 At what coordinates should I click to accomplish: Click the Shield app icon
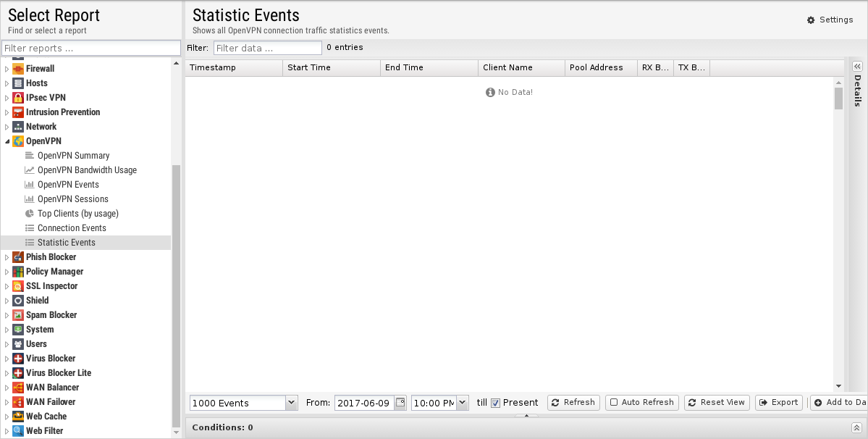tap(17, 300)
